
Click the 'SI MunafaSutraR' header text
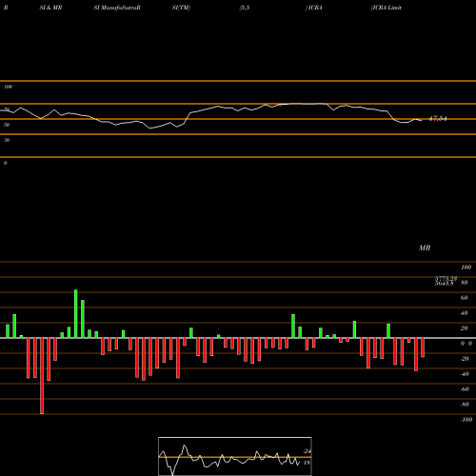point(117,8)
